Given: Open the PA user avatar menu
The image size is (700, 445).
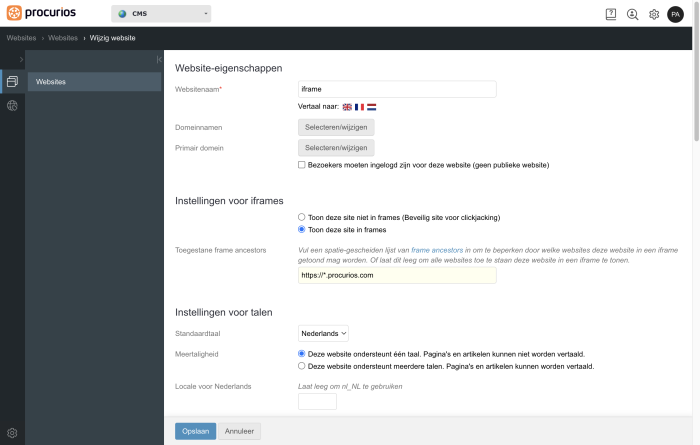Looking at the screenshot, I should tap(675, 14).
